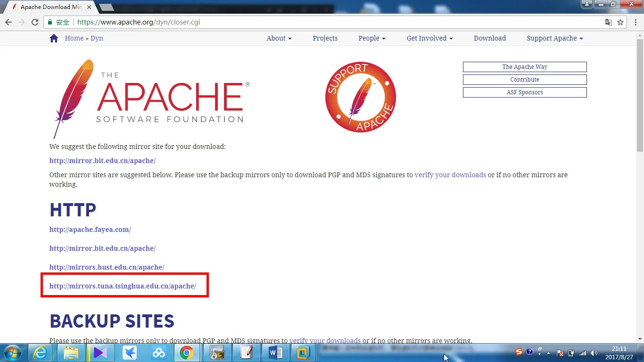Expand the Support Apache dropdown menu
Screen dimensions: 644x362
pos(555,38)
